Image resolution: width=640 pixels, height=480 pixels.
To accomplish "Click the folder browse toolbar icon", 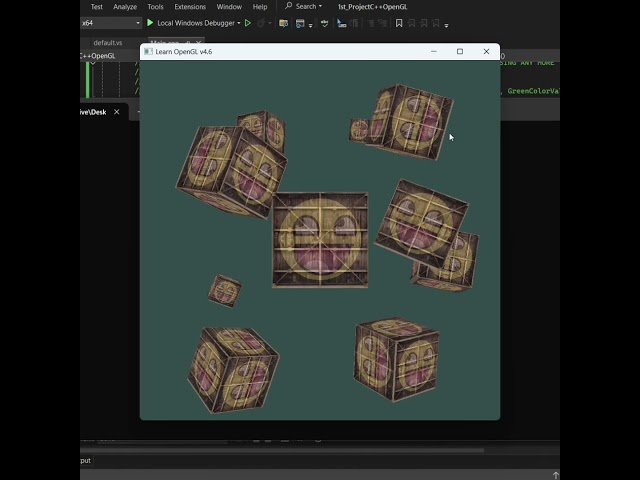I will (283, 23).
